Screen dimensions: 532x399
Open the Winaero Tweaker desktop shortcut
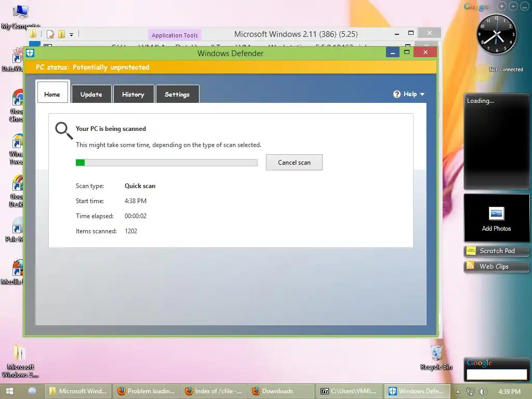(x=17, y=149)
